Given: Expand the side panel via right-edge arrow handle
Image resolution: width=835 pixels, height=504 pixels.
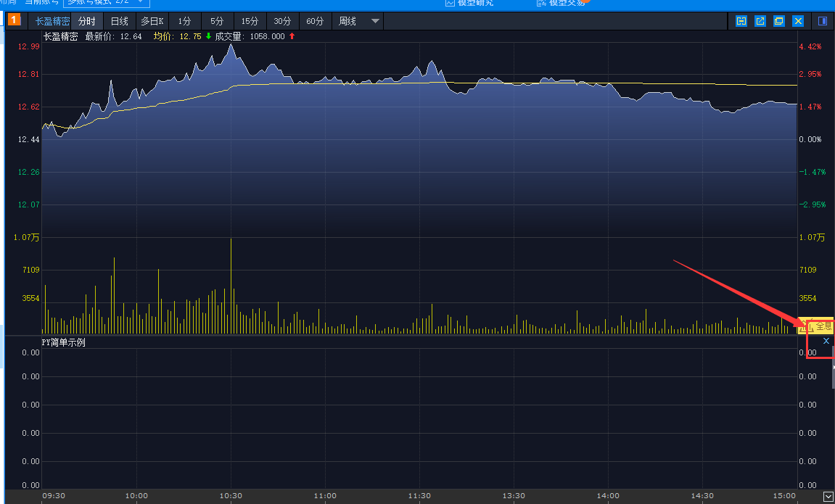Looking at the screenshot, I should pos(834,367).
